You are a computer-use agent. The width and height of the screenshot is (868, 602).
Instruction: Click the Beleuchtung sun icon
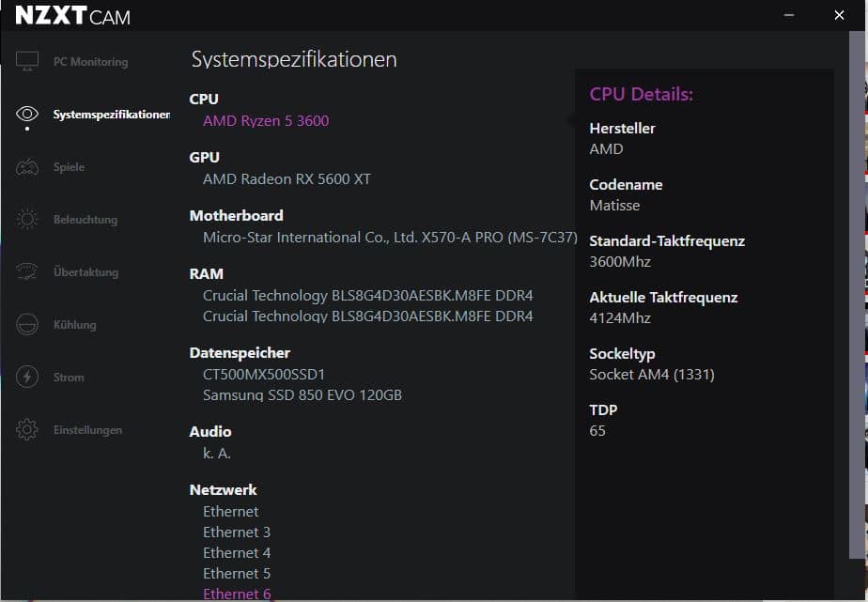[27, 220]
